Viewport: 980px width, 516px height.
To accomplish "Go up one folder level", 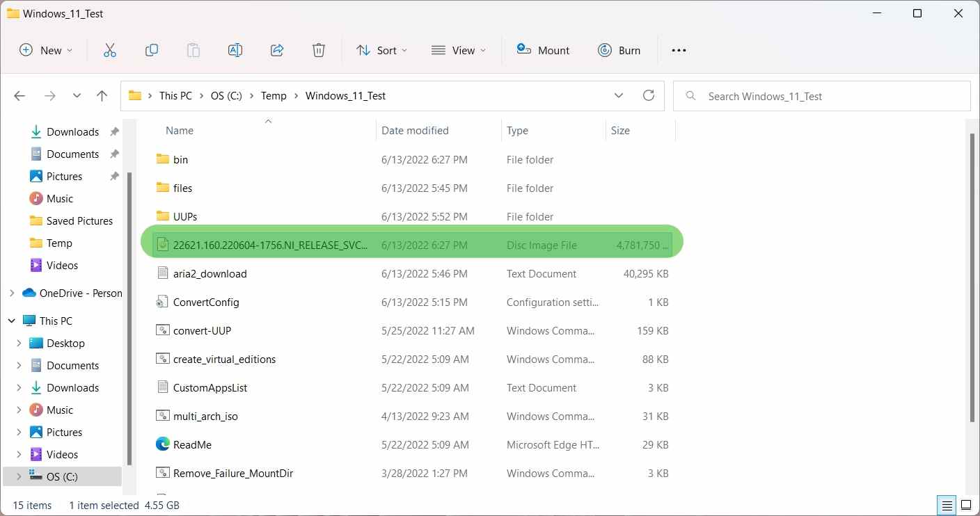I will [x=102, y=96].
